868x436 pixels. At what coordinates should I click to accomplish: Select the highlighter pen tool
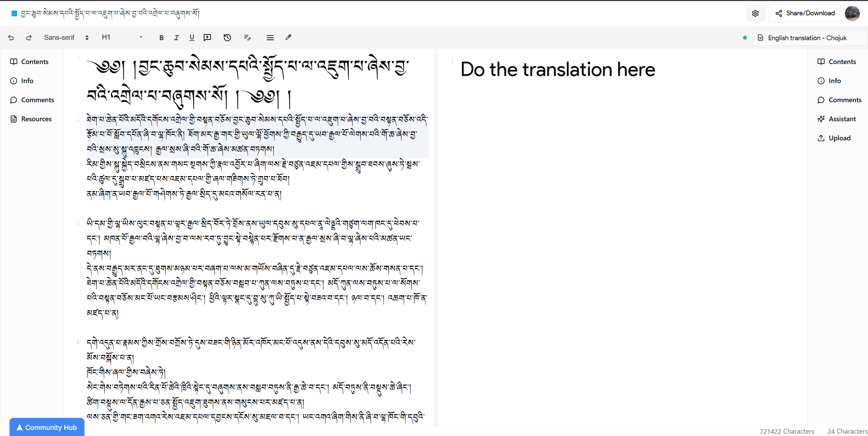pyautogui.click(x=288, y=37)
